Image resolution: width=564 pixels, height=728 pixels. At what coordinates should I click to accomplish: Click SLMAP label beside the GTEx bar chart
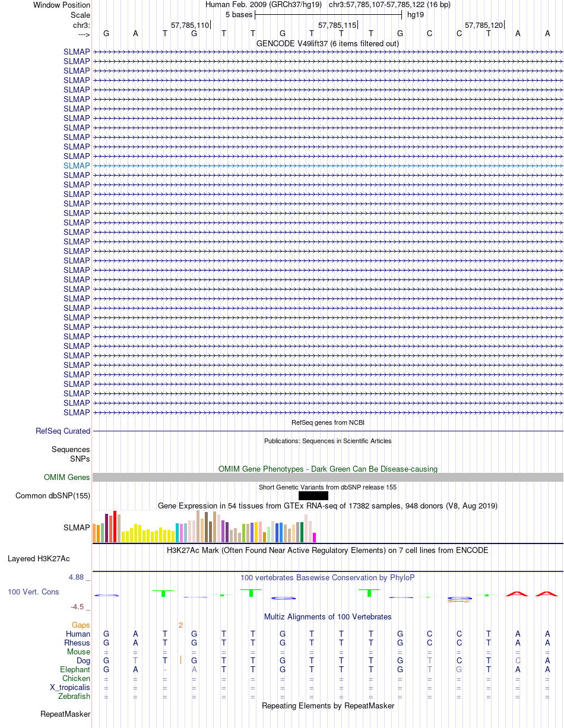tap(77, 527)
